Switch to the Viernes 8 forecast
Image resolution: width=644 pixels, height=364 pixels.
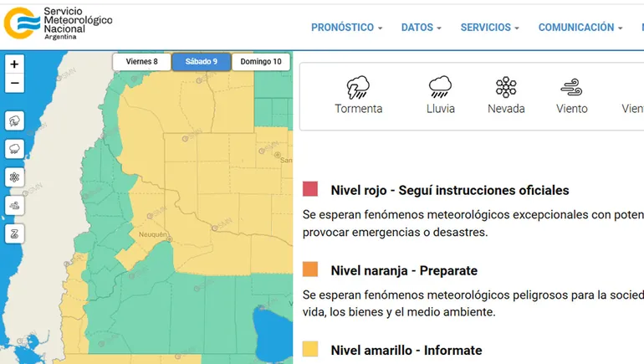[x=141, y=62]
